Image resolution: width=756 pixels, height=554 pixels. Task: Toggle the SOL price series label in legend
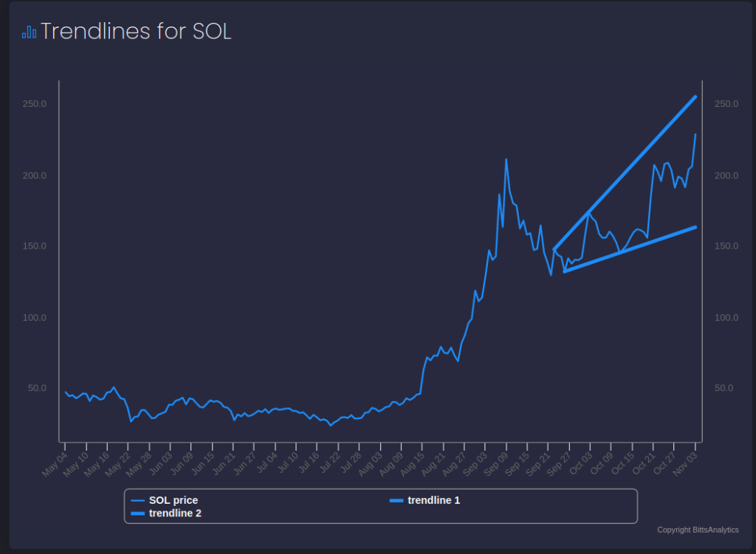[x=173, y=500]
